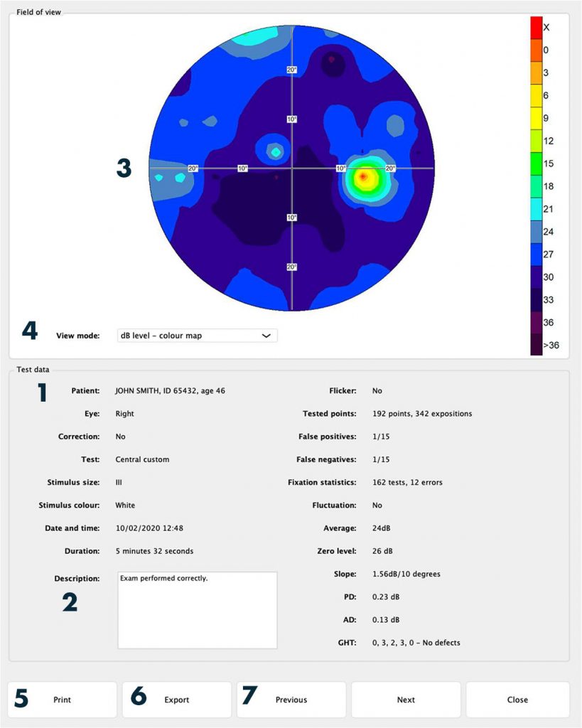Click the cyan spot near map center
This screenshot has height=728, width=582.
(276, 152)
